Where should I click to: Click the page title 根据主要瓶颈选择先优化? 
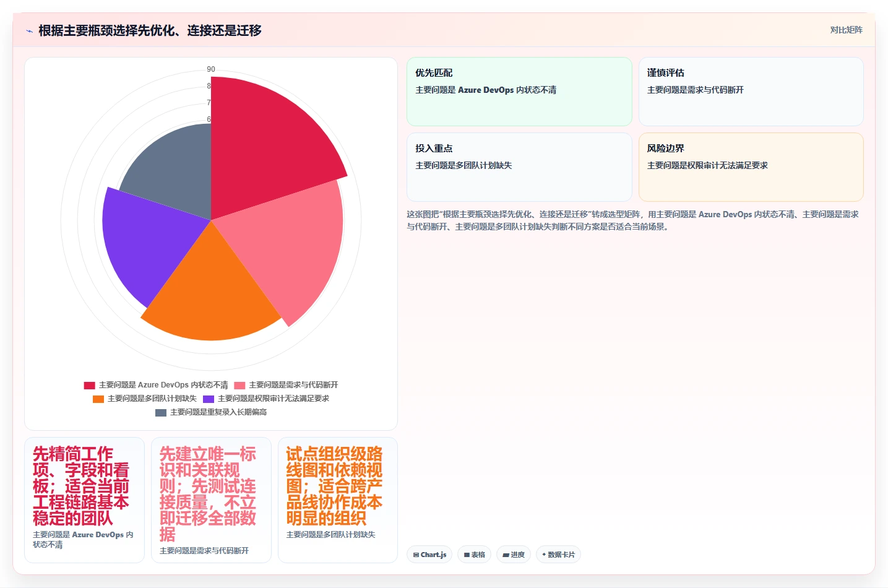point(150,30)
